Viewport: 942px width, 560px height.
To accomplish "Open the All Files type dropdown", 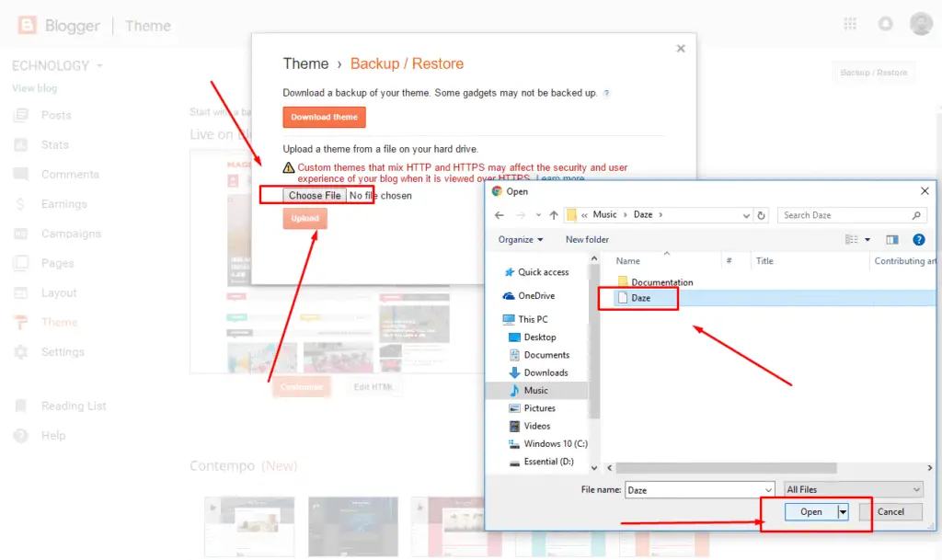I will pyautogui.click(x=853, y=490).
